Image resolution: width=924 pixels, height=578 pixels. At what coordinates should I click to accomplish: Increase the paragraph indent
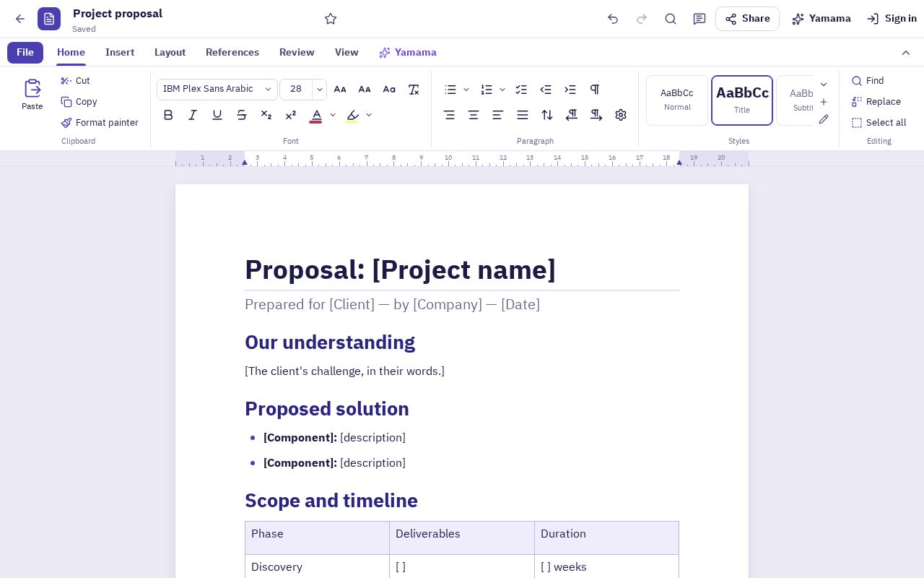570,90
